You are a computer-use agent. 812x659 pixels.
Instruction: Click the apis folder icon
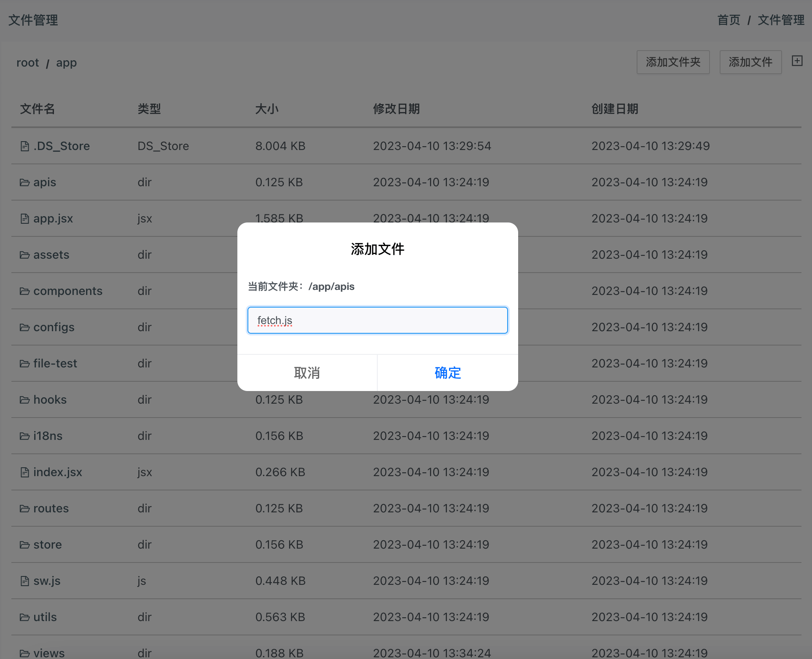(x=25, y=182)
